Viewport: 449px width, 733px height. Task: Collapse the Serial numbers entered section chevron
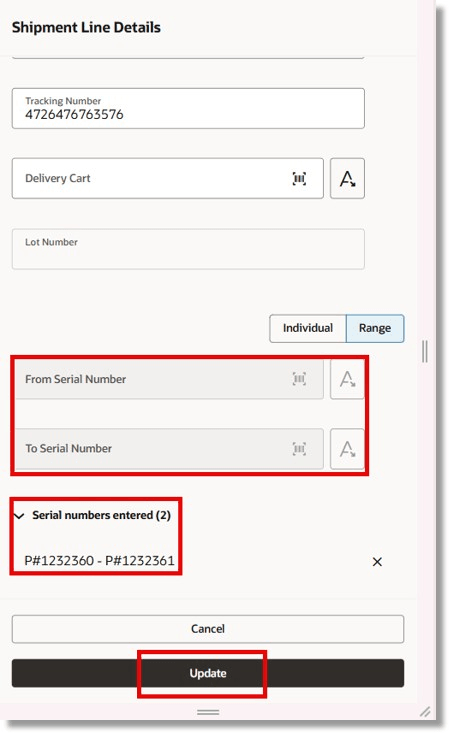pos(19,516)
